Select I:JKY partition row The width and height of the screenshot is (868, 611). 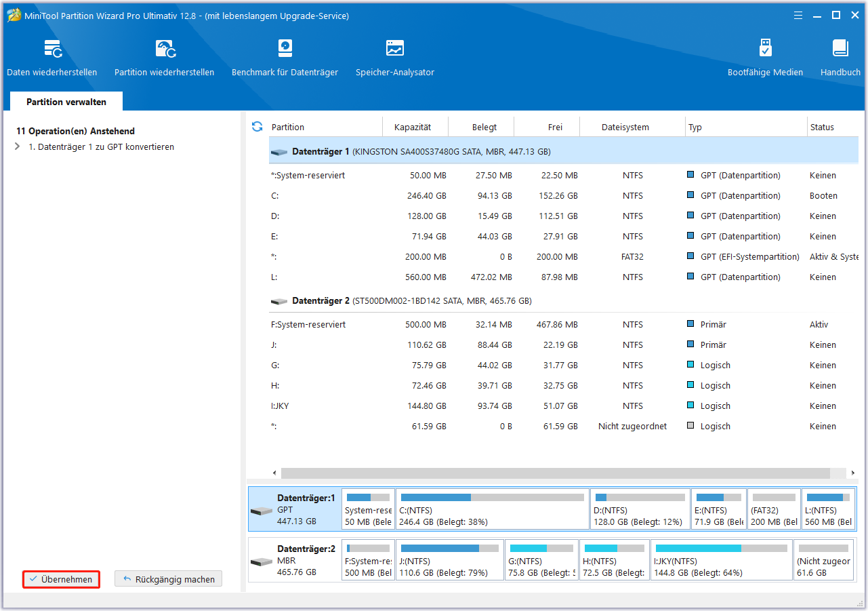[x=564, y=406]
